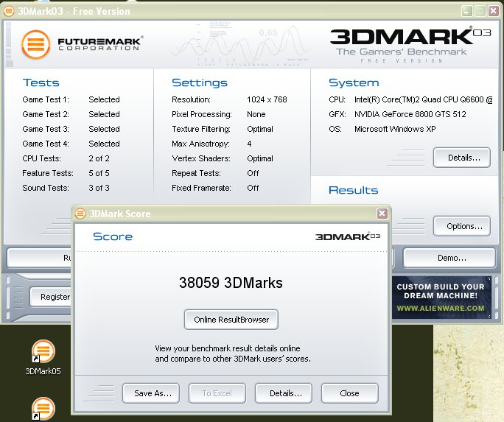This screenshot has height=422, width=504.
Task: Click the Close button in Score dialog
Action: 350,393
